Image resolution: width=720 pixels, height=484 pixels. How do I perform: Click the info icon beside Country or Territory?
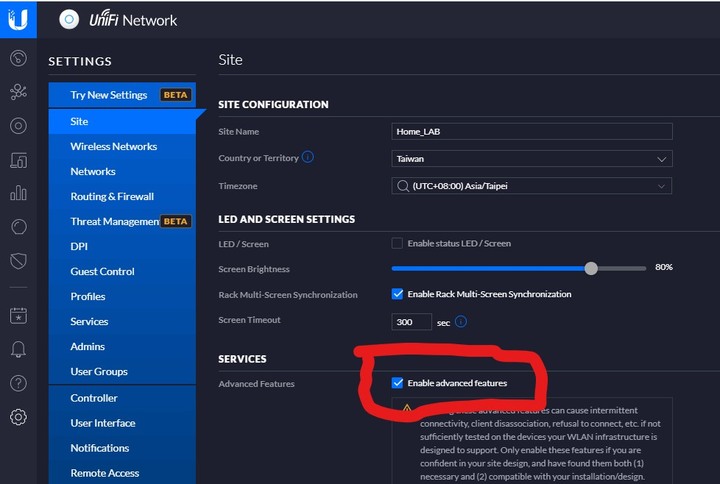pyautogui.click(x=308, y=157)
